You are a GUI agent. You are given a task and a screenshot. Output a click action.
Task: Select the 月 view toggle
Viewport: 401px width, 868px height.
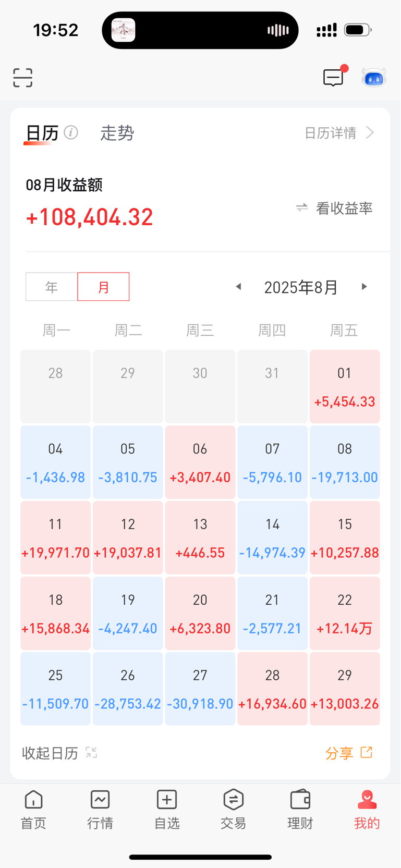pos(103,287)
